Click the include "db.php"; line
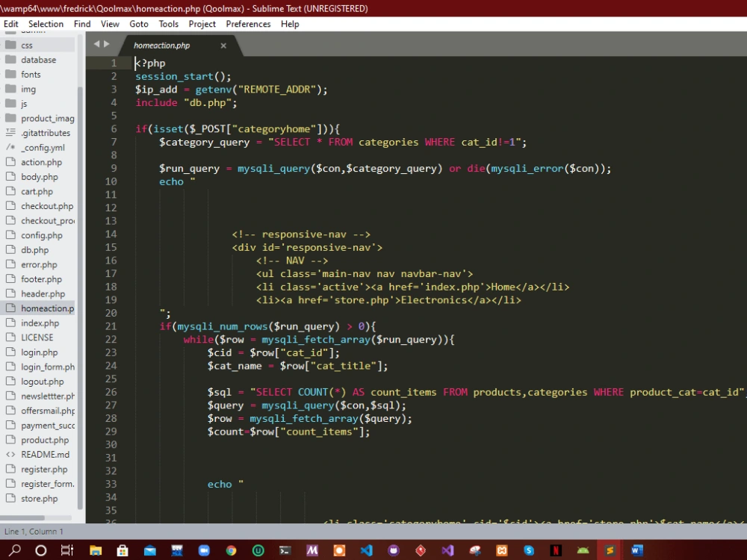The image size is (747, 560). 186,103
